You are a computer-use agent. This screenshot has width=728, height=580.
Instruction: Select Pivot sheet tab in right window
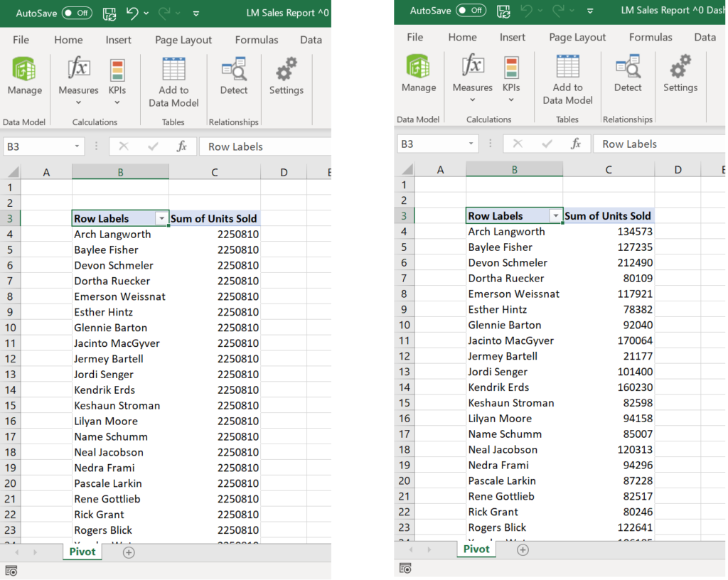tap(476, 549)
